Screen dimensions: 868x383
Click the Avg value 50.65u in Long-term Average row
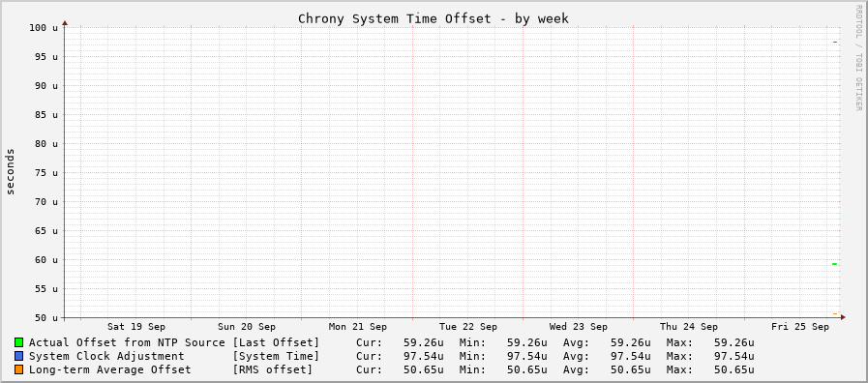[x=631, y=369]
